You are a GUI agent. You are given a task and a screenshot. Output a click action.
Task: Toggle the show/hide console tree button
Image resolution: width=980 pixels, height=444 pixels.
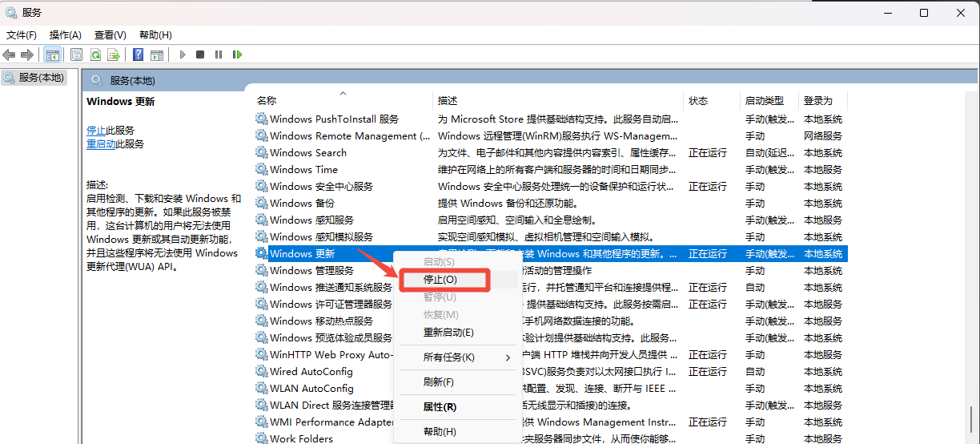52,54
